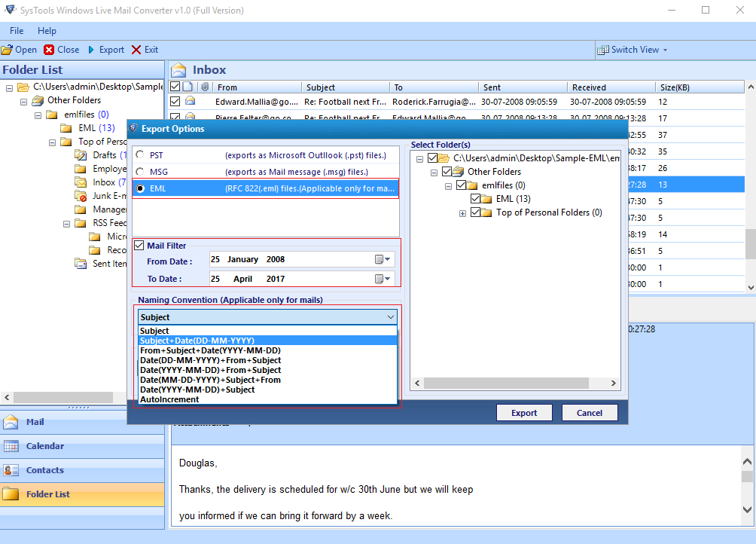The image size is (756, 544).
Task: Collapse Top of Personal node in Folder List
Action: click(x=52, y=142)
